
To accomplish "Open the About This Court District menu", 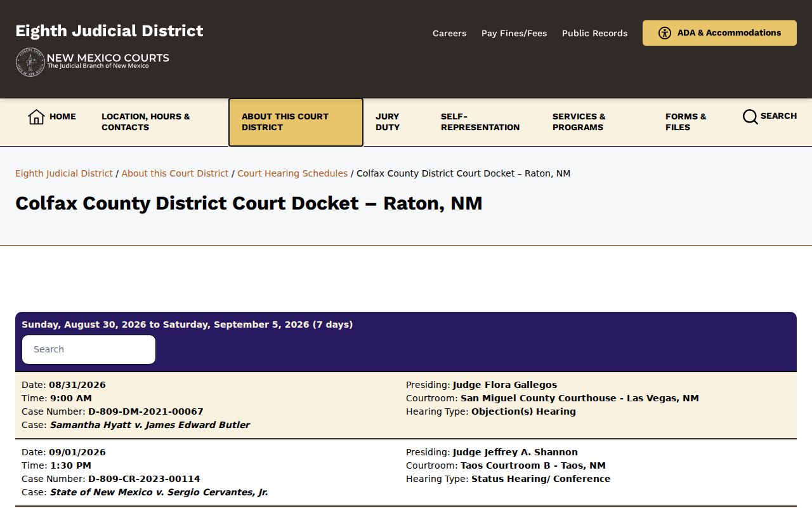I will 296,122.
